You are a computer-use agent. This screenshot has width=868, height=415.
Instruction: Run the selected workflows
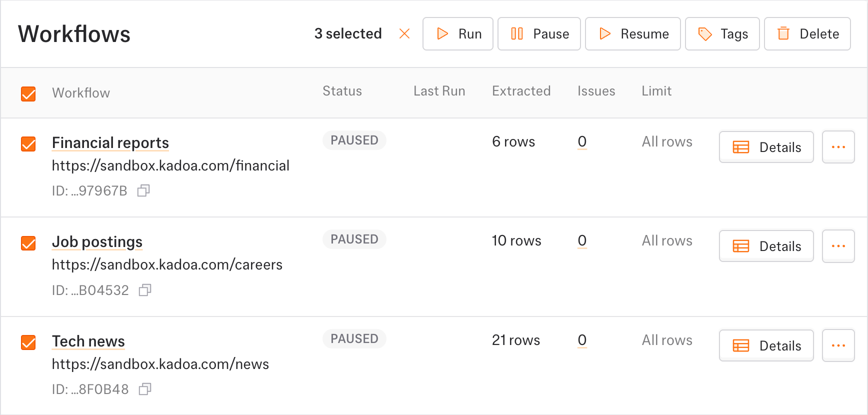click(457, 34)
